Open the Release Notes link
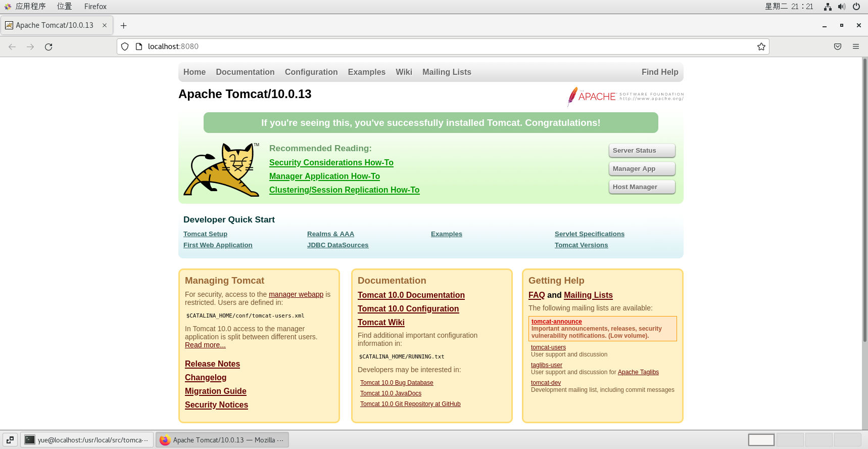868x449 pixels. [212, 364]
